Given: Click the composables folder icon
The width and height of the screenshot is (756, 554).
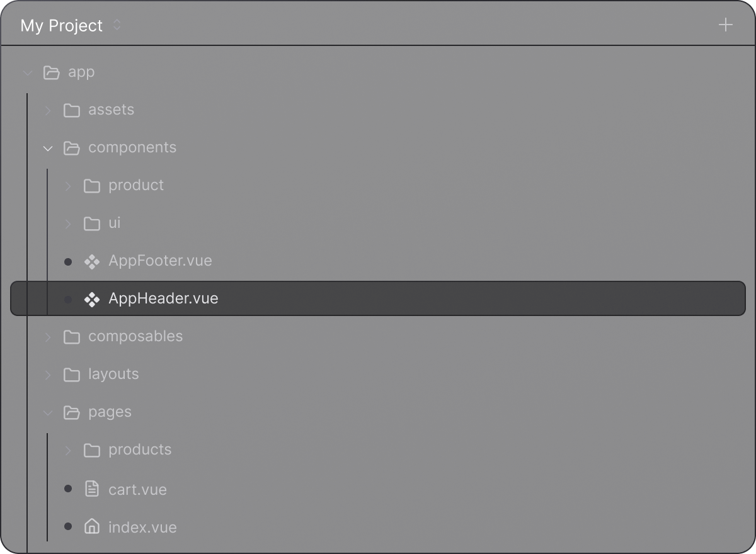Looking at the screenshot, I should tap(72, 337).
